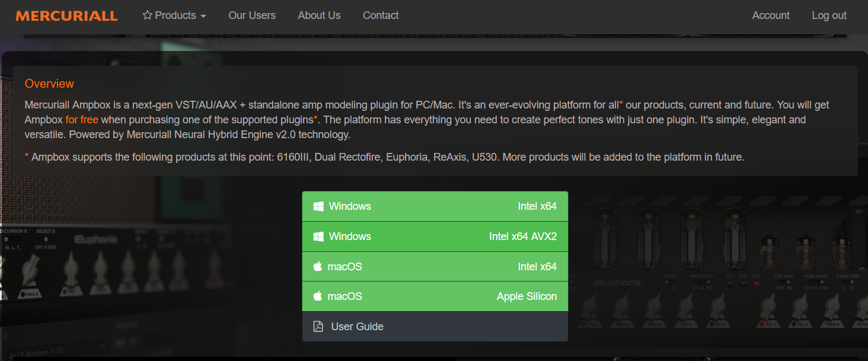The width and height of the screenshot is (868, 361).
Task: Click the Overview heading
Action: pyautogui.click(x=49, y=84)
